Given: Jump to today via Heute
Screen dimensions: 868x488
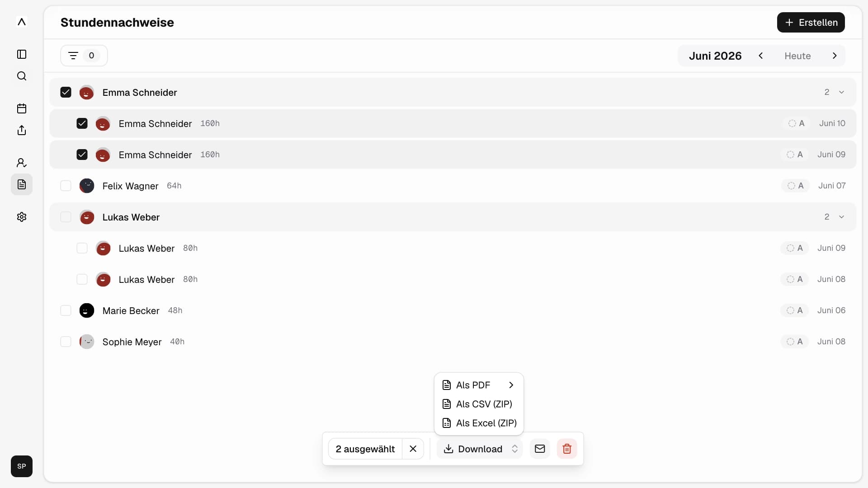Looking at the screenshot, I should point(797,56).
